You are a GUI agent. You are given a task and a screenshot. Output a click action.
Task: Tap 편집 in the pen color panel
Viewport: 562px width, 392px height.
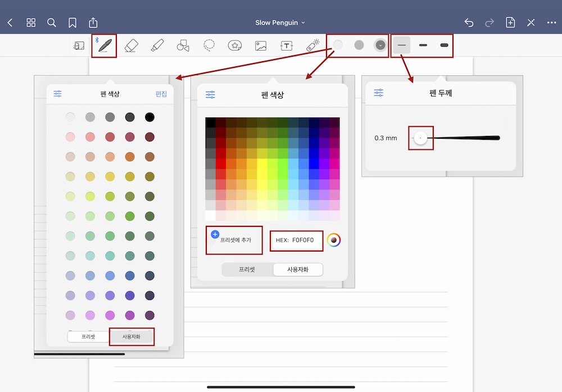(161, 94)
